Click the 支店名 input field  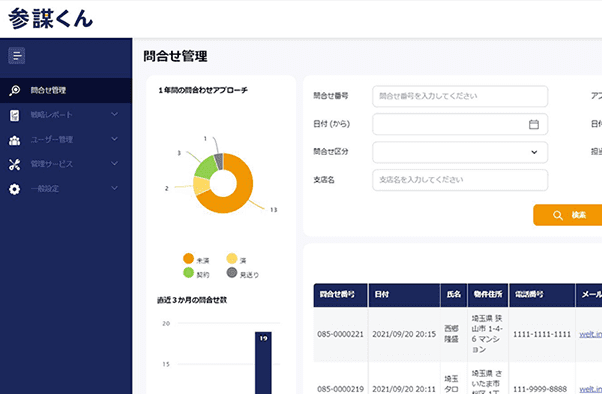point(460,180)
